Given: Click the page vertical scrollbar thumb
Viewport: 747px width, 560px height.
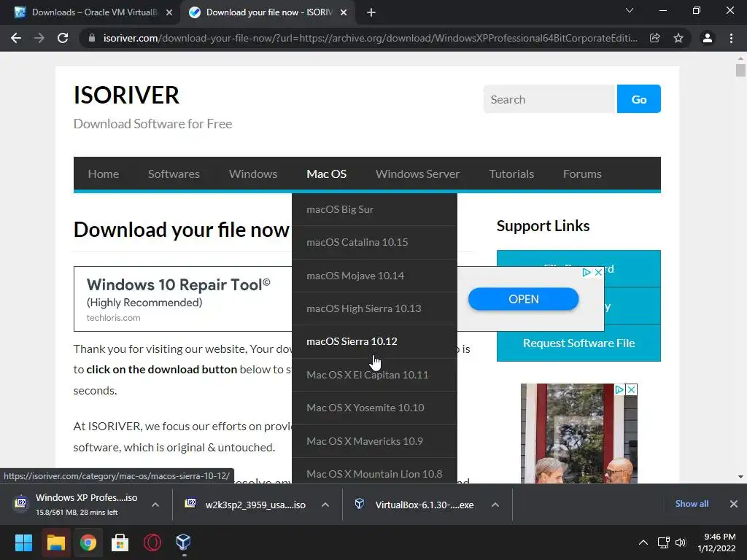Looking at the screenshot, I should tap(740, 71).
